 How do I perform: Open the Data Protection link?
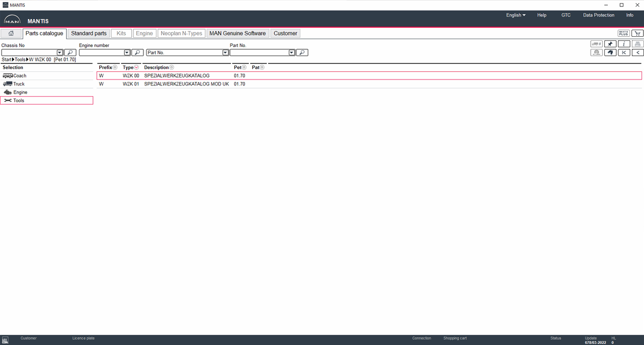599,15
